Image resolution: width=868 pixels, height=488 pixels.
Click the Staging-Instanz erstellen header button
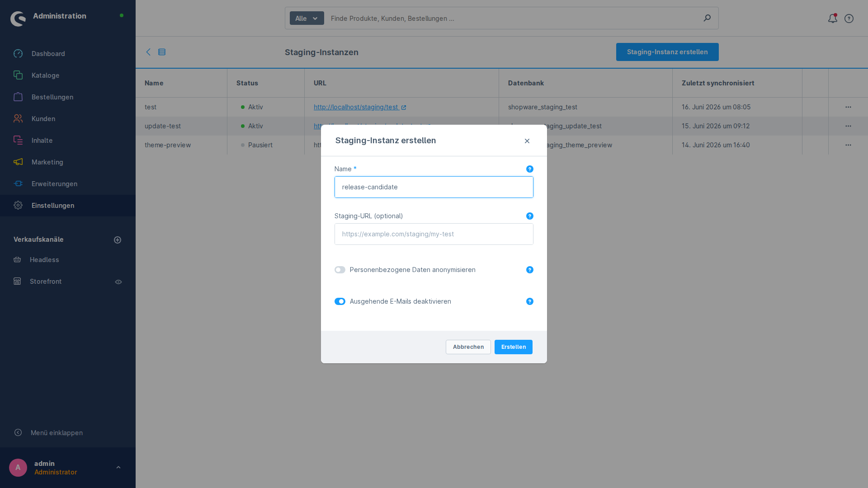point(667,52)
